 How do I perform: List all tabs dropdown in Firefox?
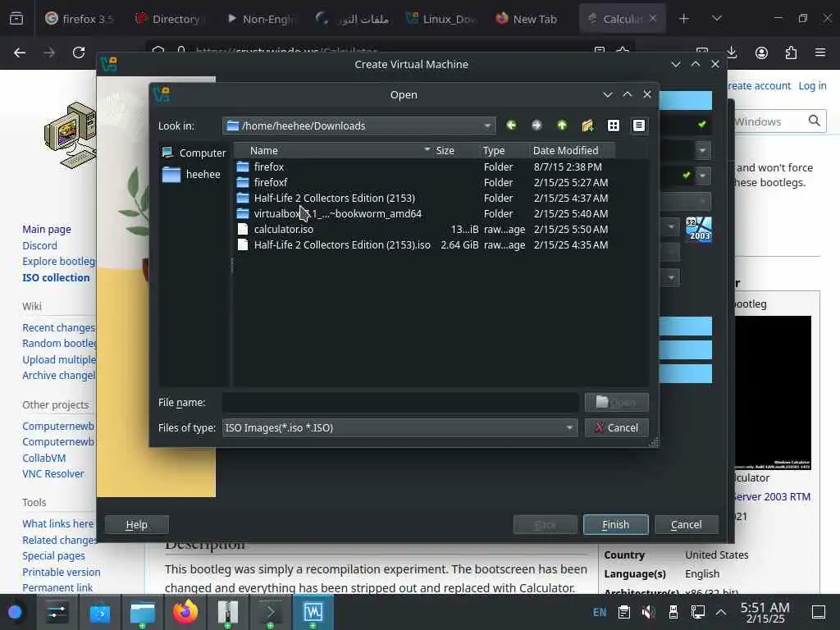[x=717, y=19]
